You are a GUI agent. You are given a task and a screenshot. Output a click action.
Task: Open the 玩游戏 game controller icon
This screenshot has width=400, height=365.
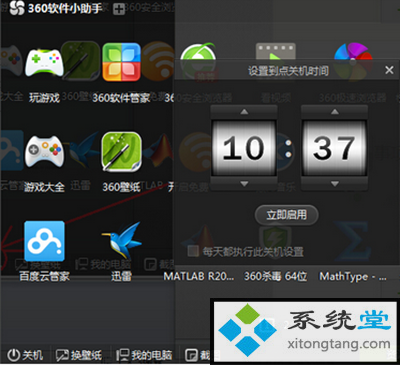(44, 62)
